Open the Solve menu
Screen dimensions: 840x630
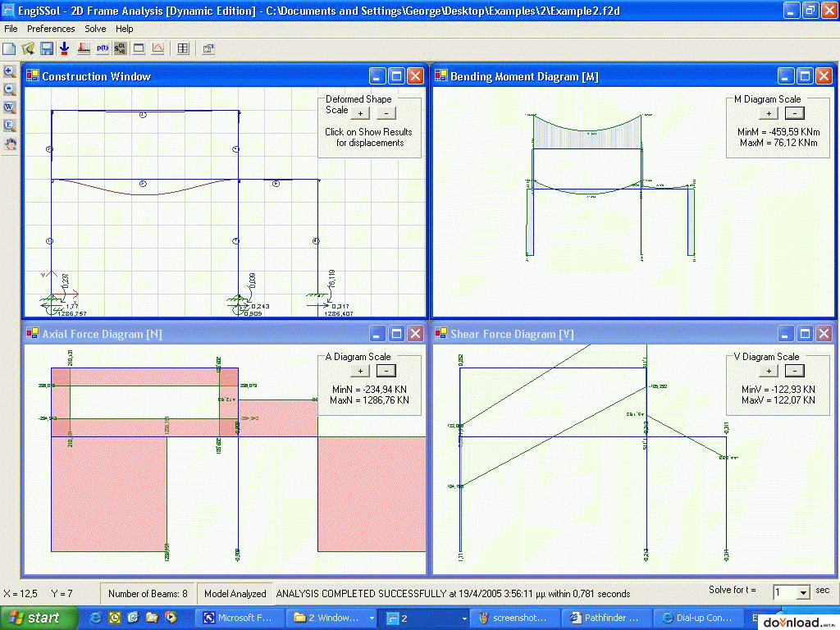95,29
